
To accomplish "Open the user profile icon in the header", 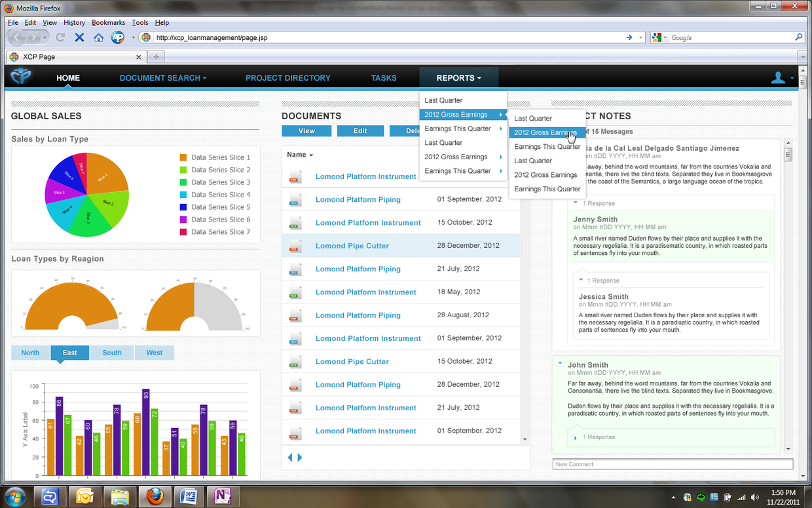I will 779,77.
